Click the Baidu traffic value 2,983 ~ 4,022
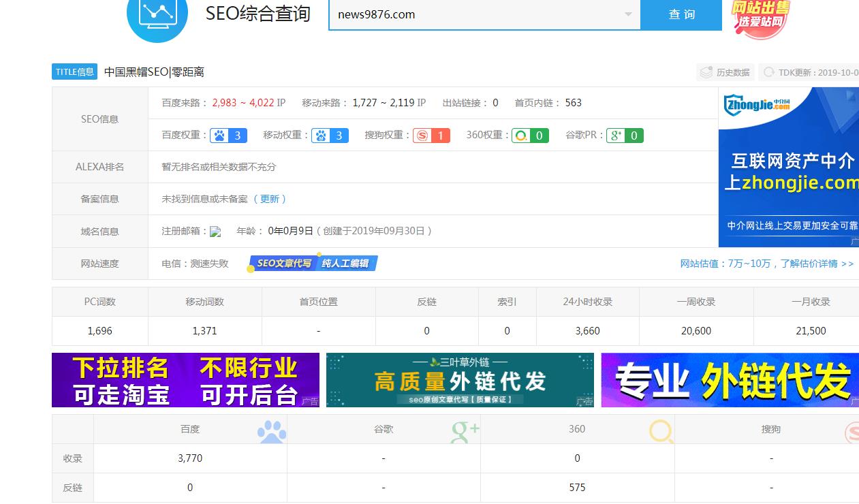 pyautogui.click(x=243, y=103)
